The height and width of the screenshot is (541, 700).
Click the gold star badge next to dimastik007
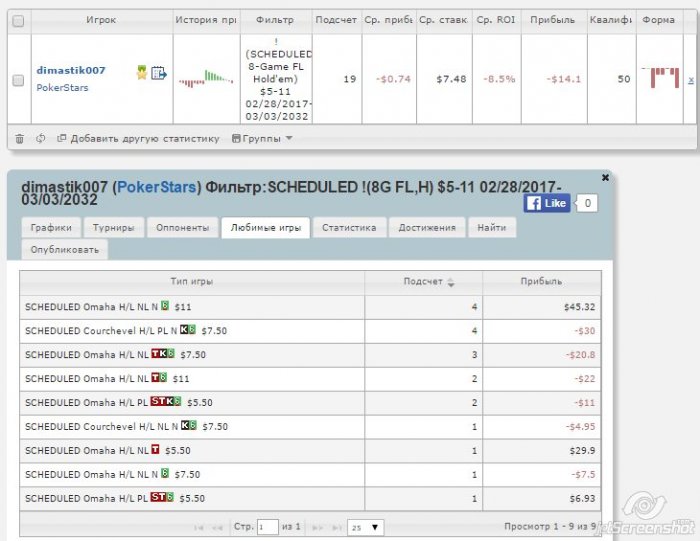tap(142, 72)
